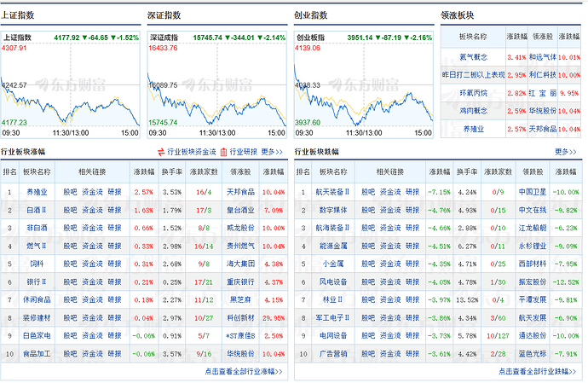Open 贵州燃气 leading stock link

point(240,246)
